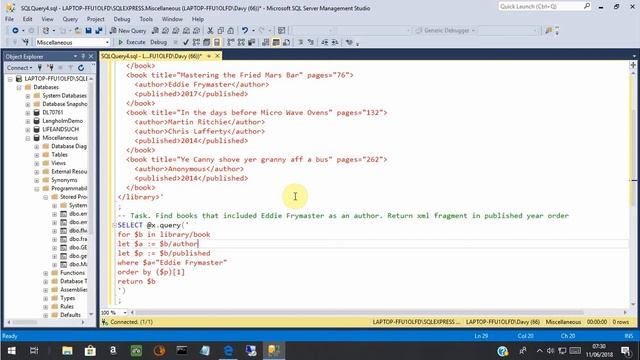Display the Estimated Execution Plan icon
The image size is (640, 360).
pos(196,42)
